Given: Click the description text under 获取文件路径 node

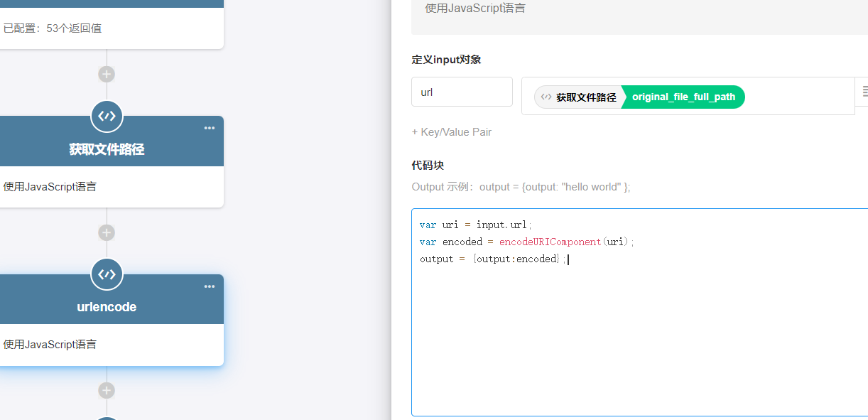Looking at the screenshot, I should tap(50, 187).
